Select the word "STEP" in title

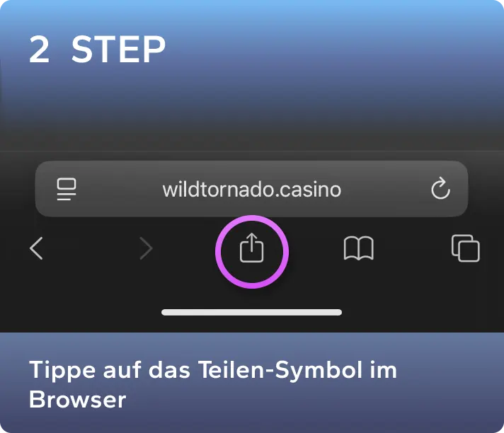tap(118, 49)
